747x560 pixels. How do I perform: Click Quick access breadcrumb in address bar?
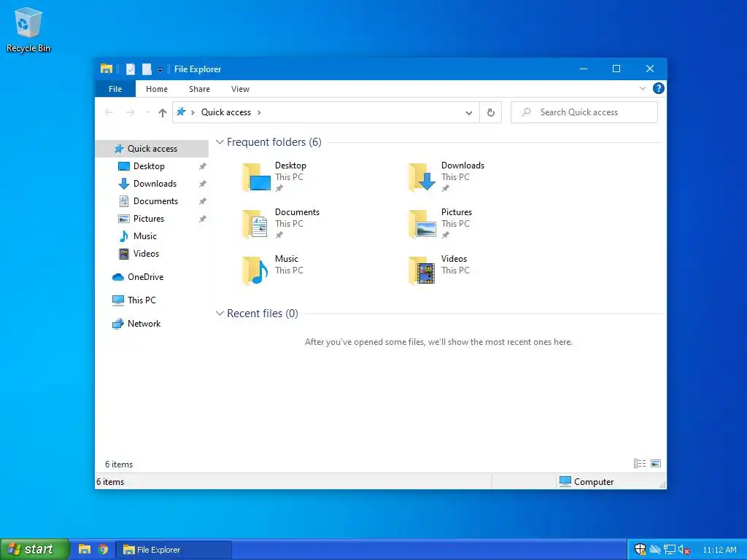(x=226, y=112)
